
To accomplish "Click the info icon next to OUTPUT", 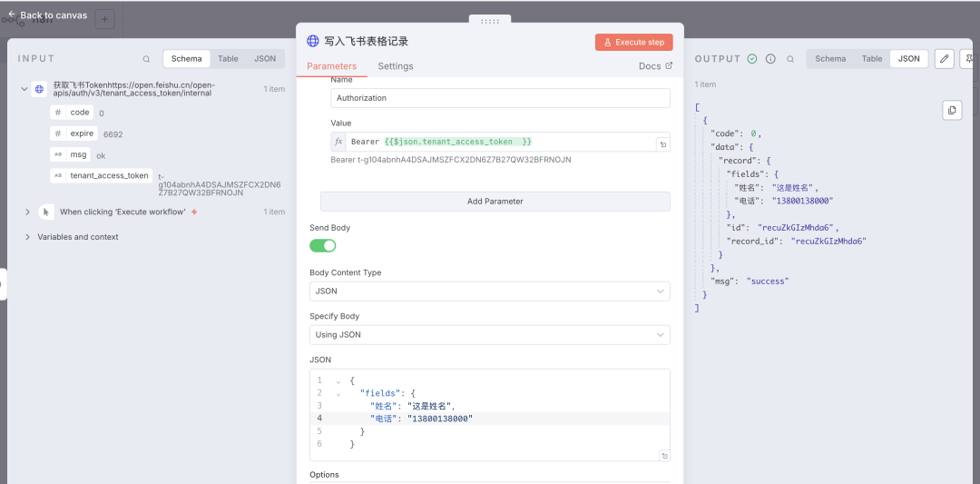I will pyautogui.click(x=770, y=59).
